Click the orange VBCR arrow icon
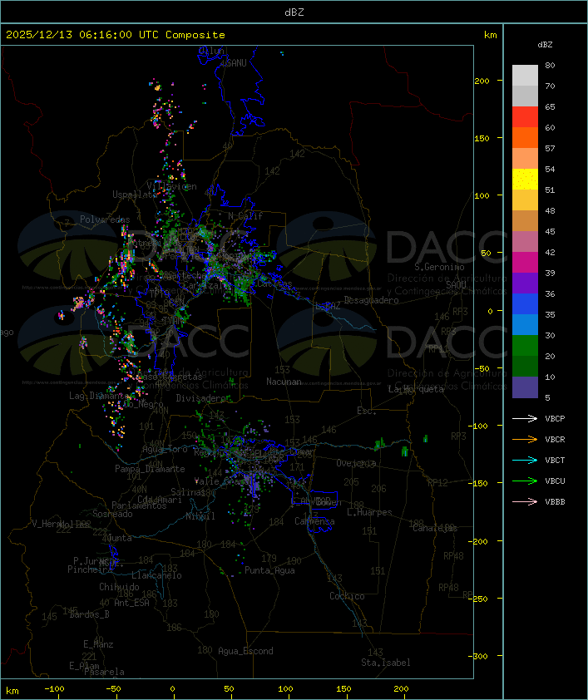588x700 pixels. click(x=525, y=439)
